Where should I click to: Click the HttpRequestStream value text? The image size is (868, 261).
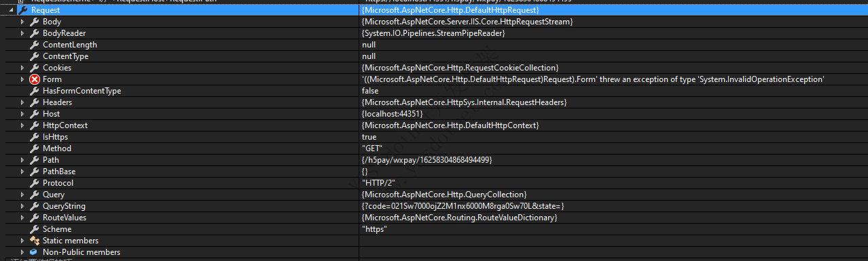pos(467,22)
